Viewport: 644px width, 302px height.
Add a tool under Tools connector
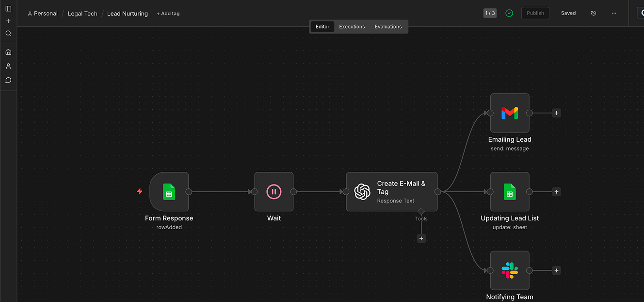coord(421,238)
